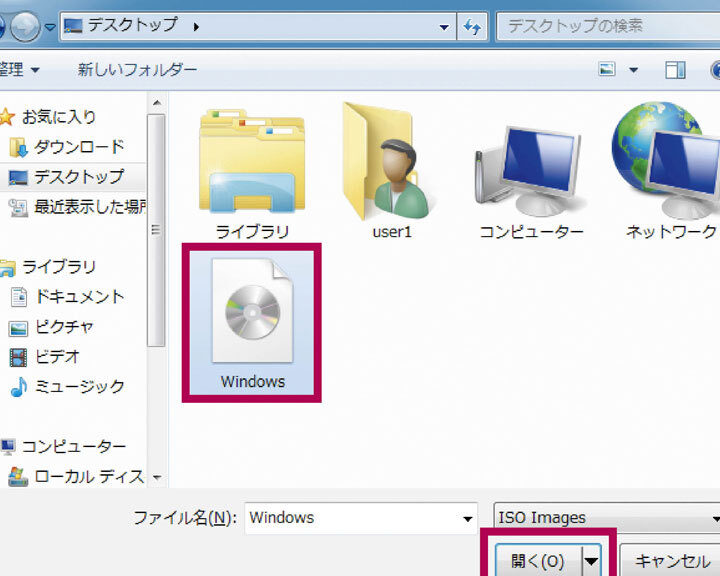Open the ライブラリ folder icon
Screen dimensions: 720x576
(252, 165)
